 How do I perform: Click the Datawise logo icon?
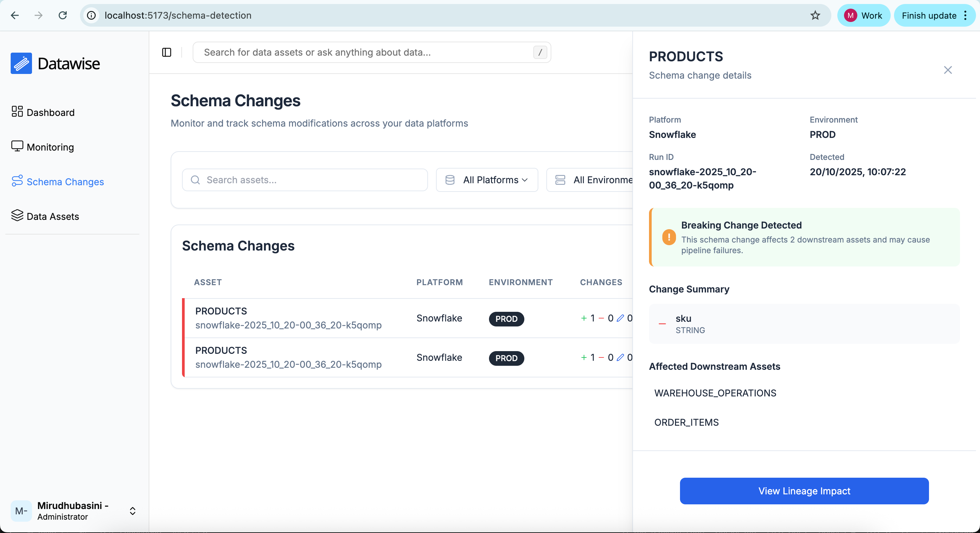click(21, 64)
